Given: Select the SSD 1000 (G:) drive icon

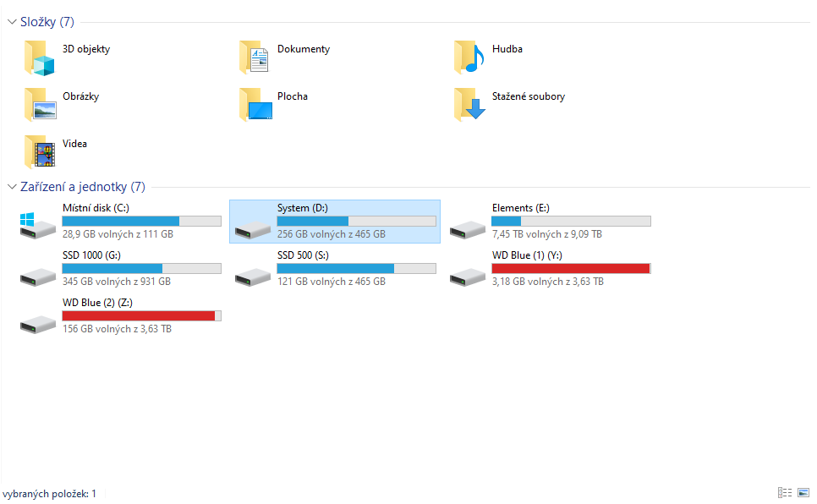Looking at the screenshot, I should (x=37, y=277).
